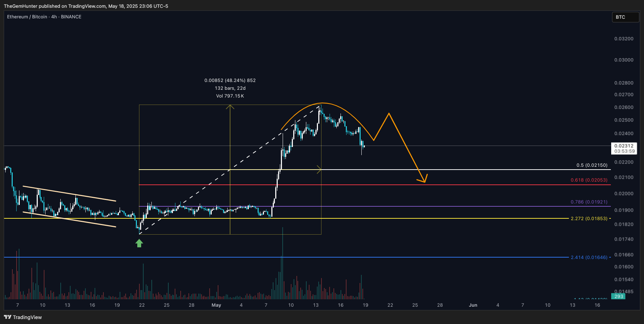Select the blue 2.414 Fibonacci level line
Screen dimensions: 644x324
pyautogui.click(x=286, y=257)
